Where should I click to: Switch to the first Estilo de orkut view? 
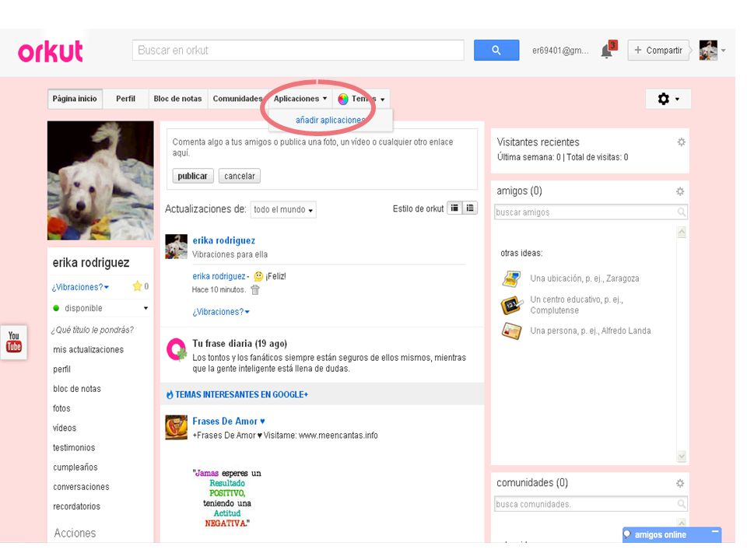454,208
